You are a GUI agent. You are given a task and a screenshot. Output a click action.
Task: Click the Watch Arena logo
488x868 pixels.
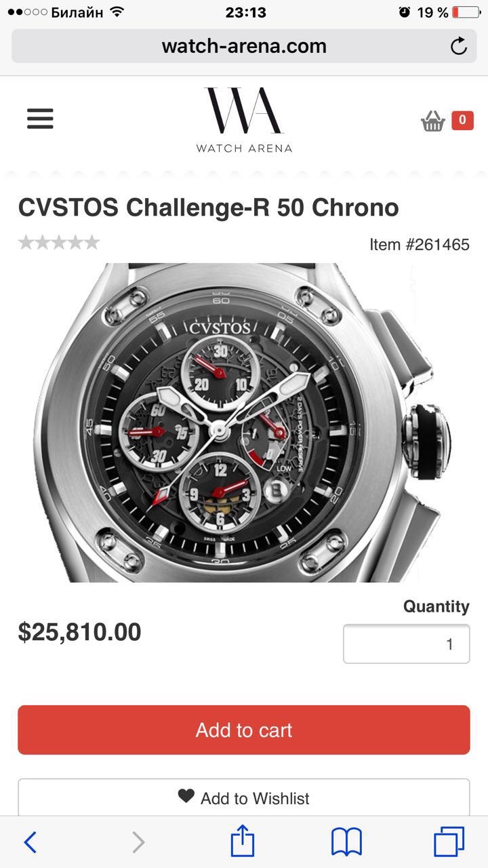click(x=244, y=119)
